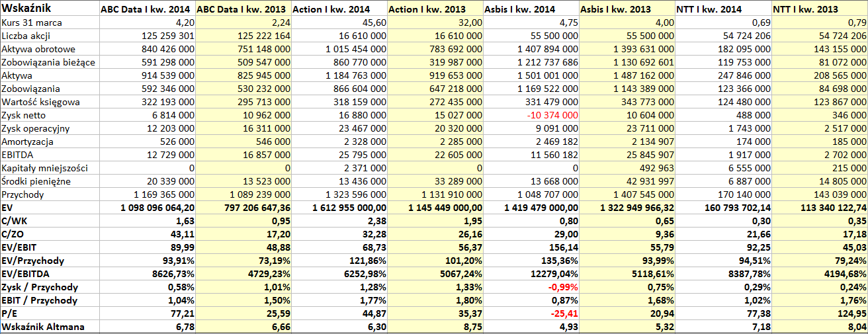Select the Altman value 8,75
The image size is (868, 334).
pos(435,327)
